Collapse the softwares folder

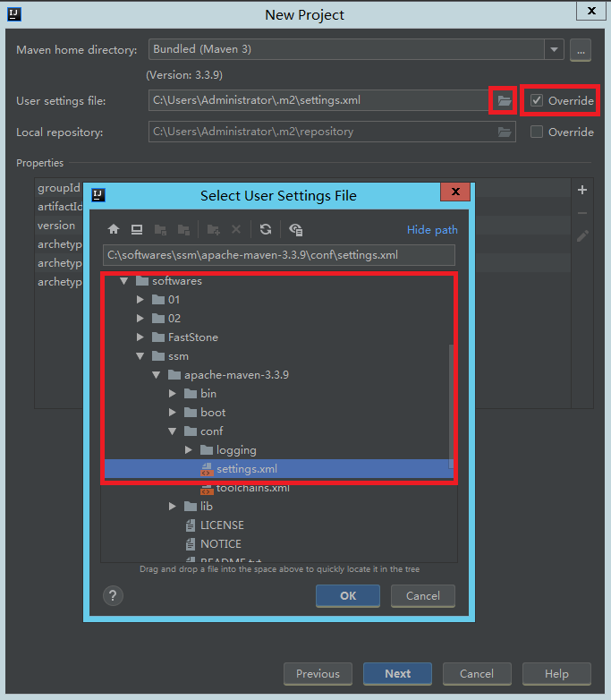[x=124, y=281]
